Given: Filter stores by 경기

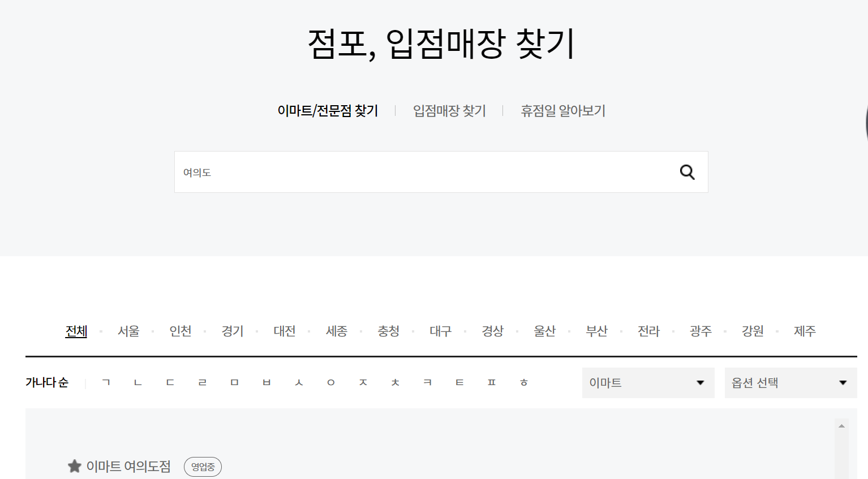Looking at the screenshot, I should 233,331.
